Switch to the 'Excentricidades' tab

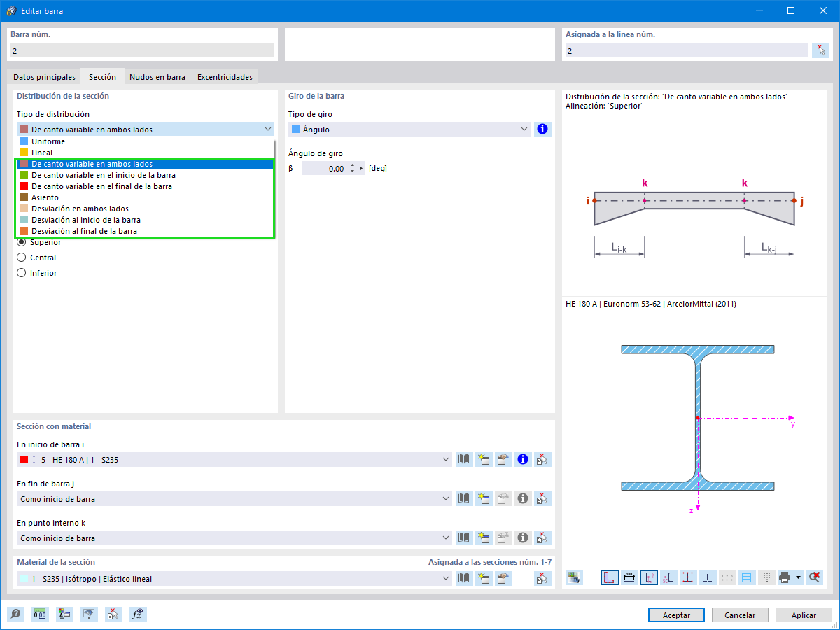click(225, 77)
